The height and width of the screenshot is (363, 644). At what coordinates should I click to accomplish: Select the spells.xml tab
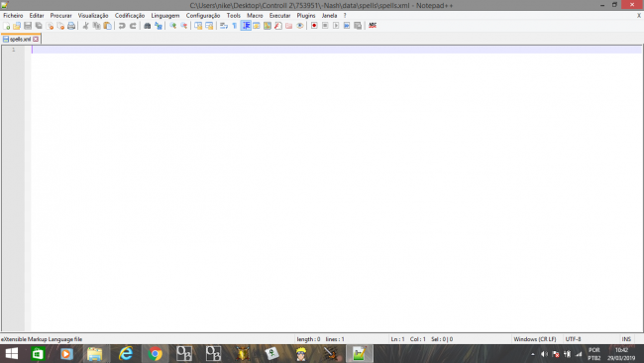click(20, 39)
